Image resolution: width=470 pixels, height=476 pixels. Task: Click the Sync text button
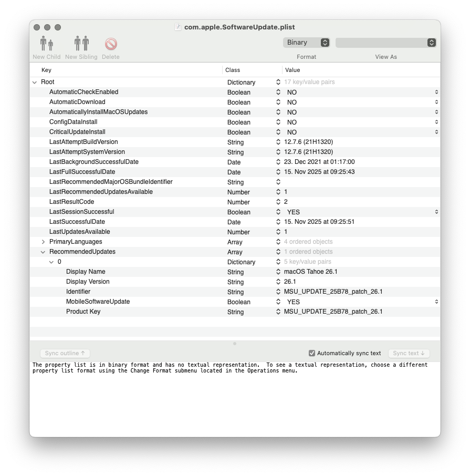tap(409, 353)
